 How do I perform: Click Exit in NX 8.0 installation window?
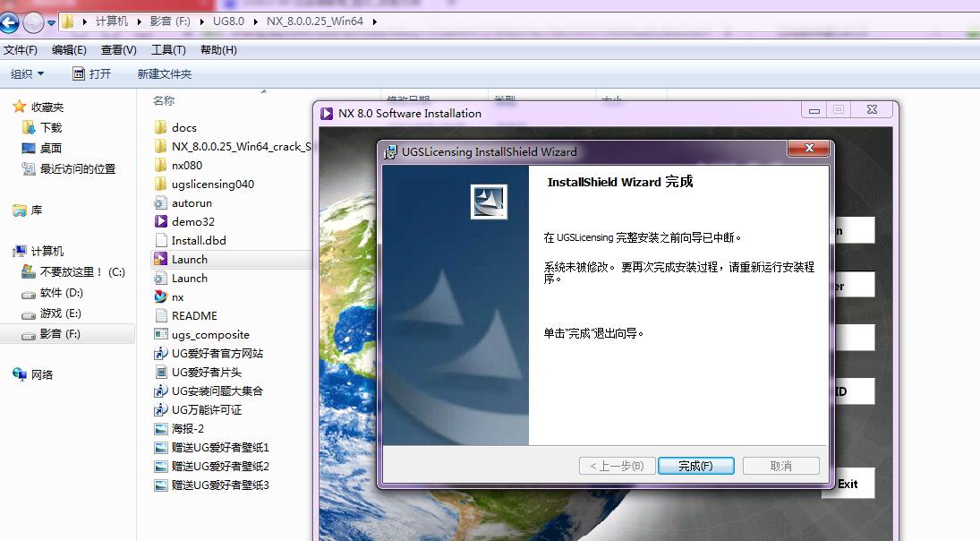pos(848,484)
